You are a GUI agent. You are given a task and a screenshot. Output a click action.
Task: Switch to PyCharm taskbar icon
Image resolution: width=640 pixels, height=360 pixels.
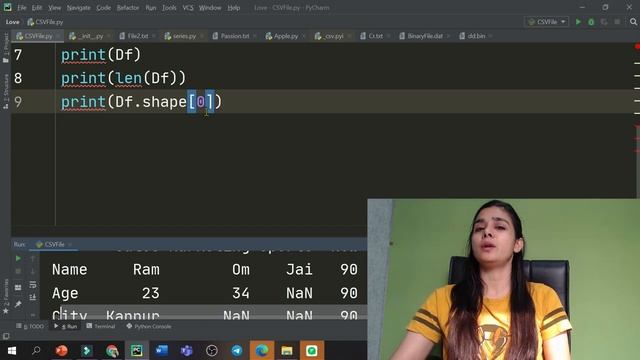pyautogui.click(x=137, y=351)
